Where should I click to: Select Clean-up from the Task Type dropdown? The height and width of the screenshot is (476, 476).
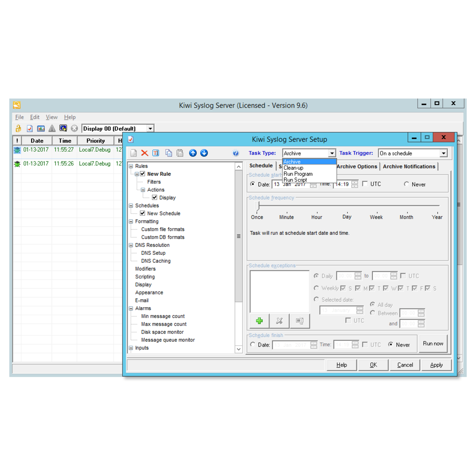point(293,168)
